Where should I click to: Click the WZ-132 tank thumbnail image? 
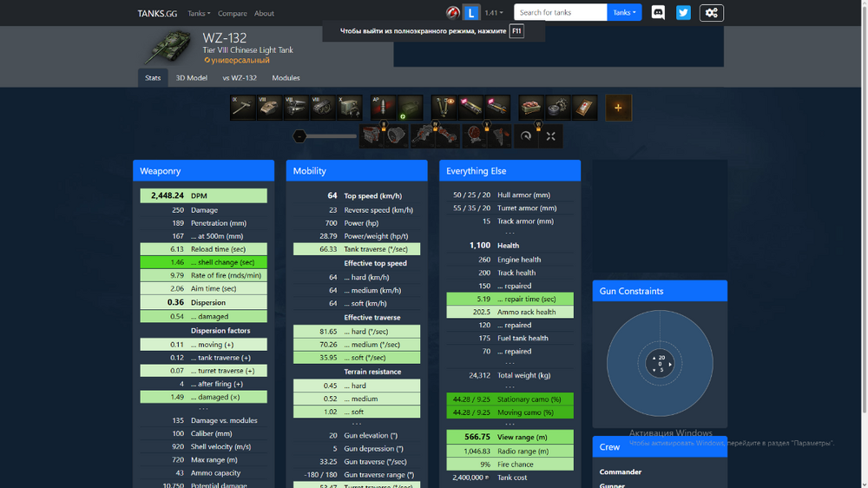[x=169, y=47]
